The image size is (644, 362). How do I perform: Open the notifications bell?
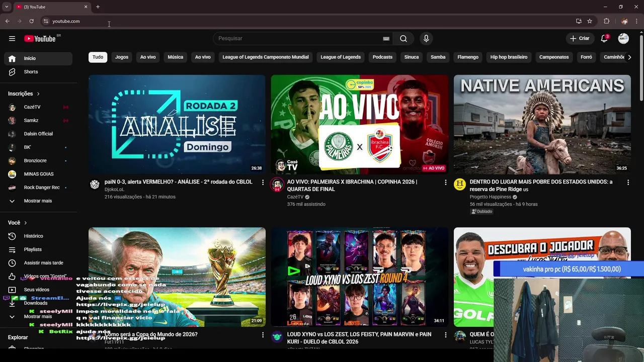click(605, 39)
